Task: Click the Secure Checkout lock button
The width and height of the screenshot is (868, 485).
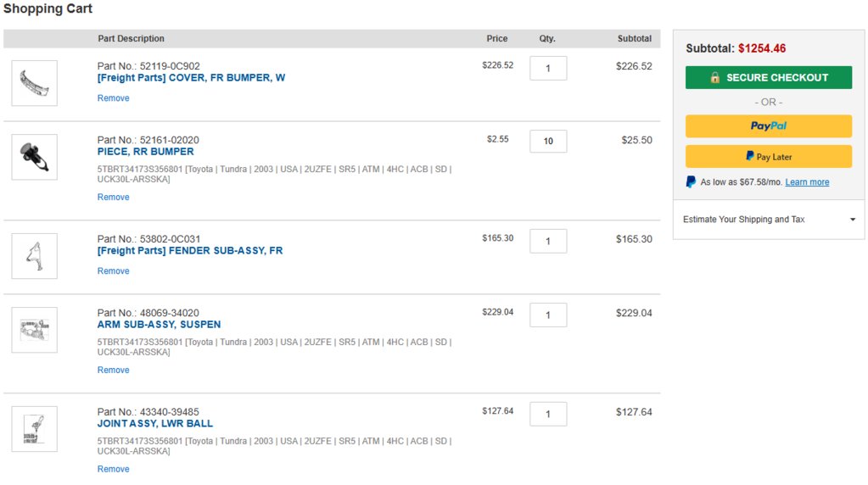Action: click(769, 77)
